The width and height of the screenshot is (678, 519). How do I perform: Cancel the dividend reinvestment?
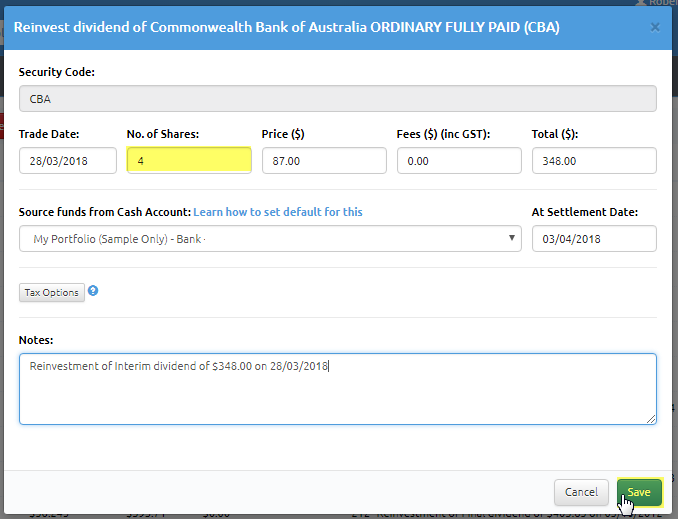coord(581,492)
